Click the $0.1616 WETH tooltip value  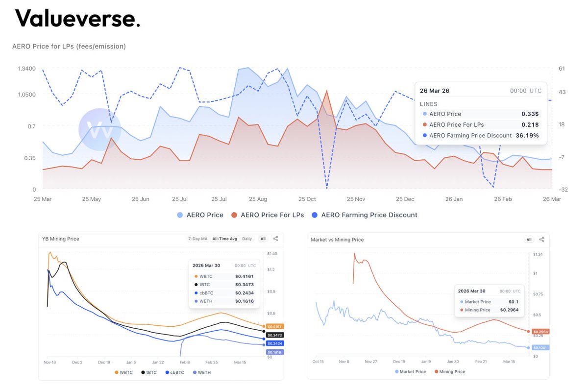[x=245, y=301]
